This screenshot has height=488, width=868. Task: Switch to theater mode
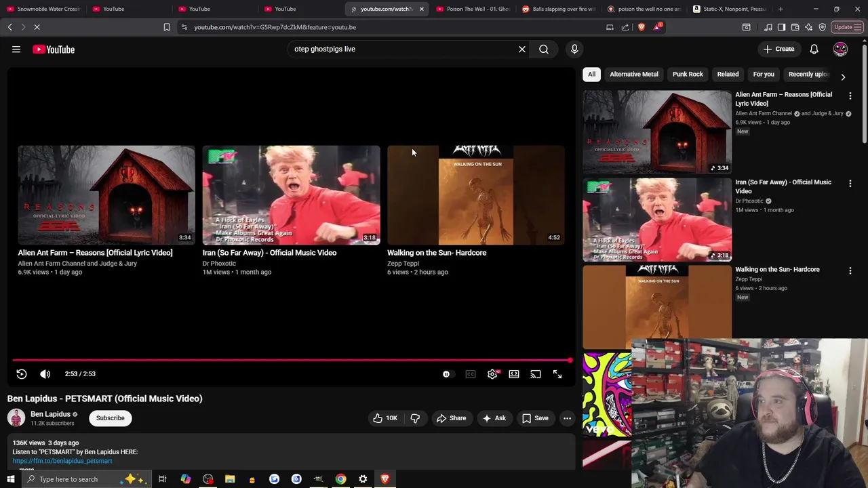[x=514, y=374]
